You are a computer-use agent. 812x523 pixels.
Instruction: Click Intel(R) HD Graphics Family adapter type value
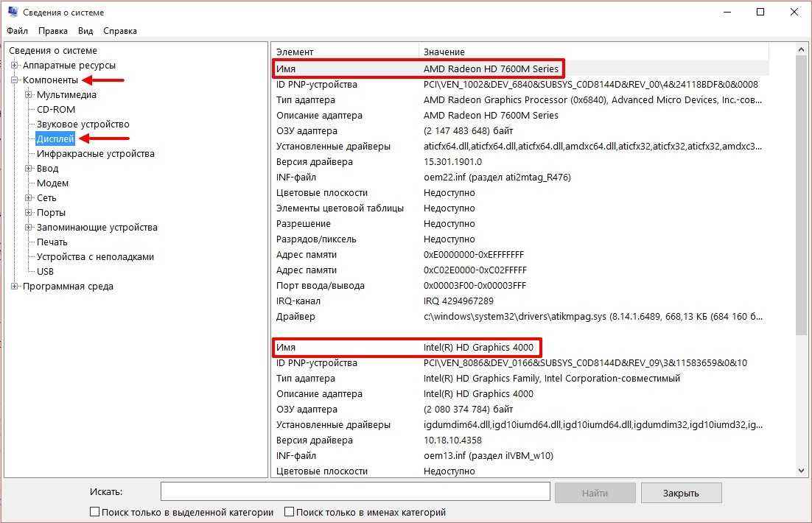[551, 378]
